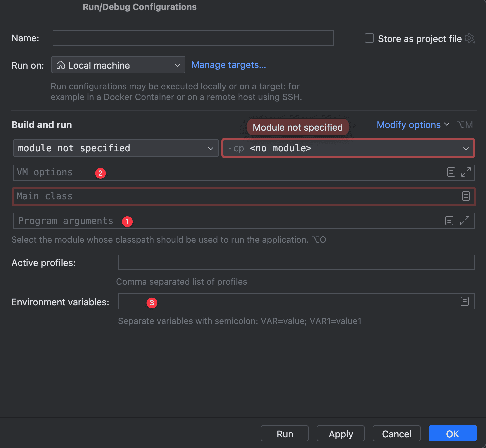Cancel the Run/Debug Configurations dialog
Image resolution: width=486 pixels, height=448 pixels.
396,434
